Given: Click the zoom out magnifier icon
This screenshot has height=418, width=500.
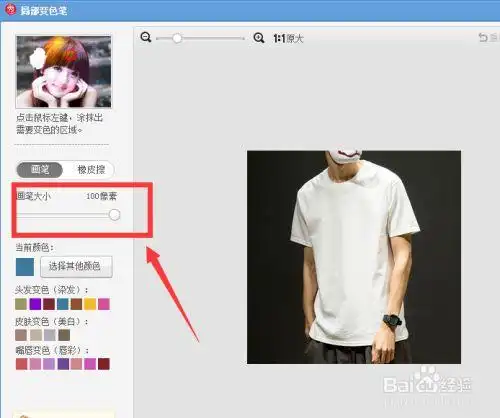Looking at the screenshot, I should [x=146, y=37].
